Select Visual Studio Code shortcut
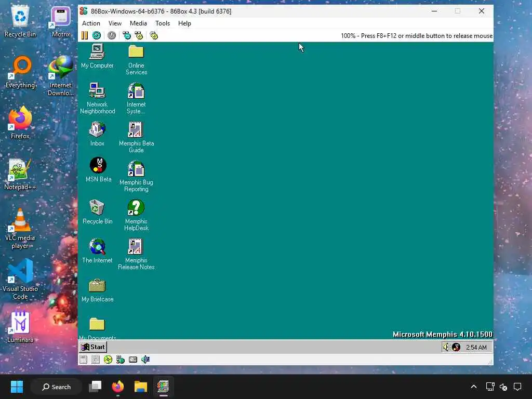 tap(20, 280)
